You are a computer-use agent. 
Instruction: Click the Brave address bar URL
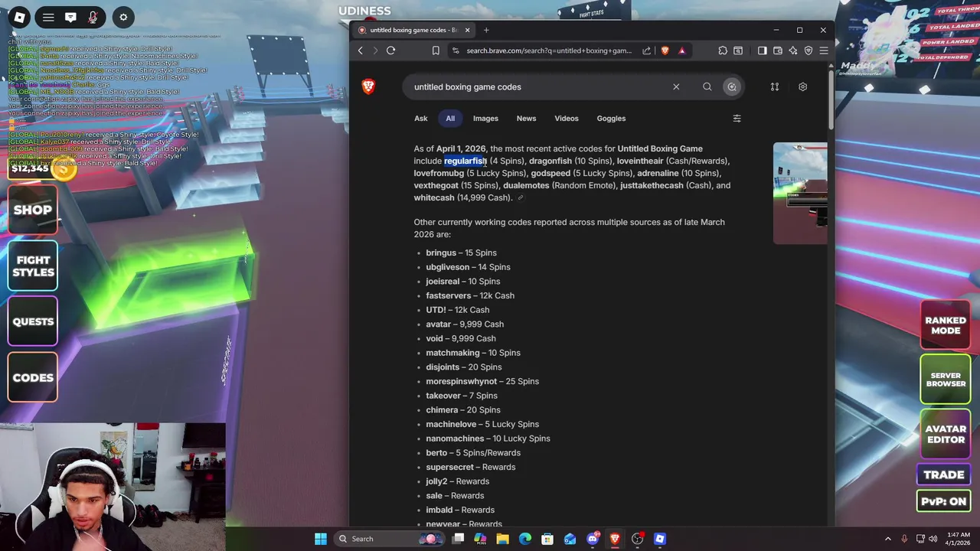click(549, 51)
